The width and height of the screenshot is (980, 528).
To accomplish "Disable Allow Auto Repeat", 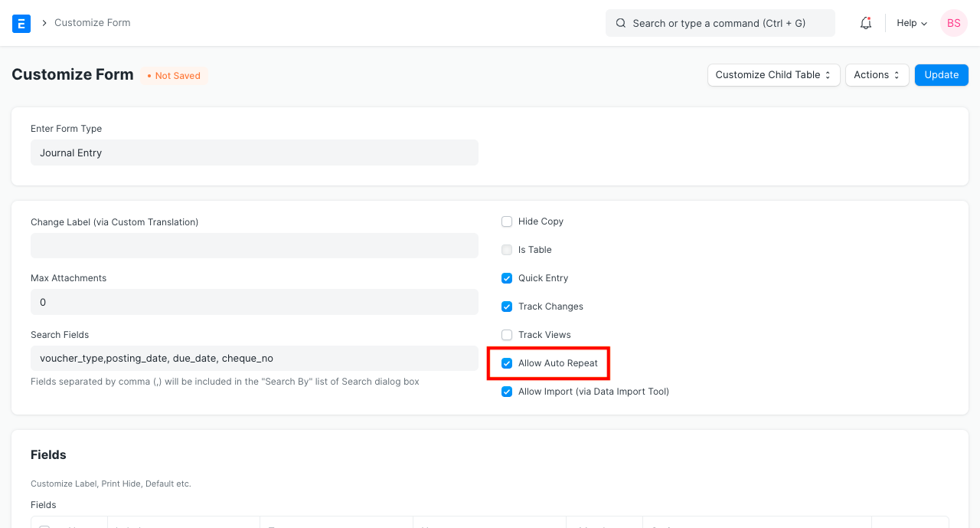I will (x=507, y=362).
